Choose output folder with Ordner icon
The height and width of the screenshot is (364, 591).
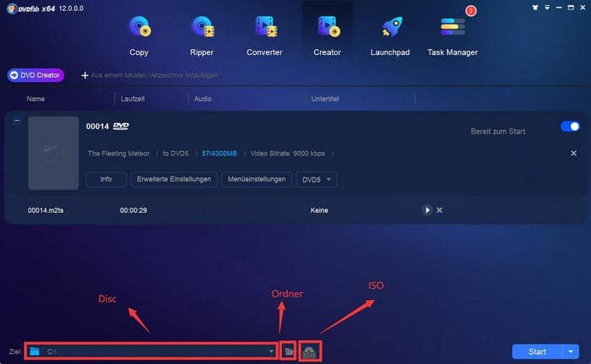[x=289, y=351]
